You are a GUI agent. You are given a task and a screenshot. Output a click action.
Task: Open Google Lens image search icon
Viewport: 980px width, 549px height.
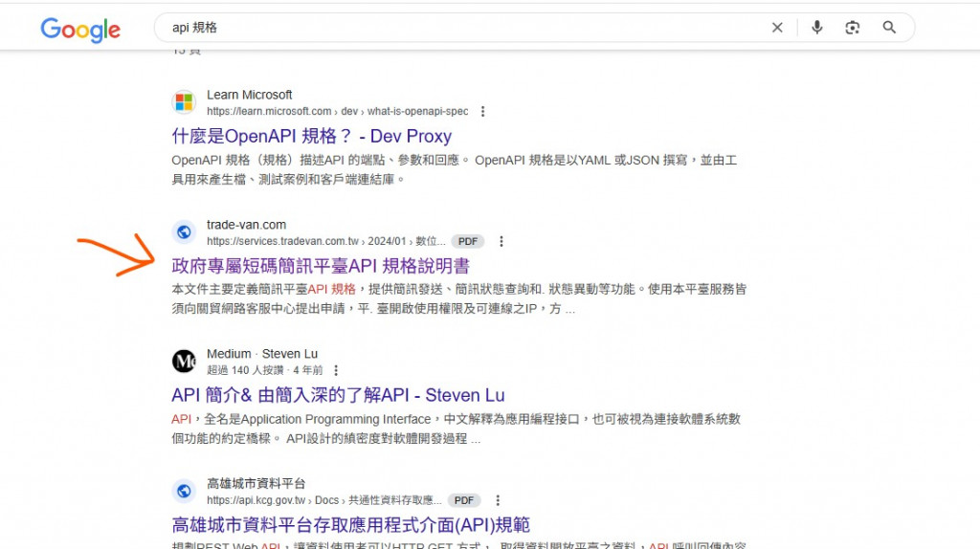(x=853, y=28)
